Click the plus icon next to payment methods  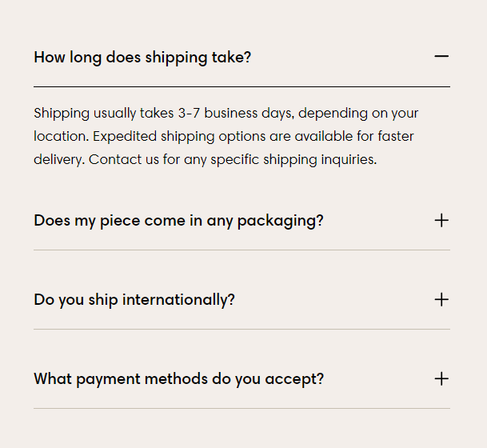pos(441,378)
